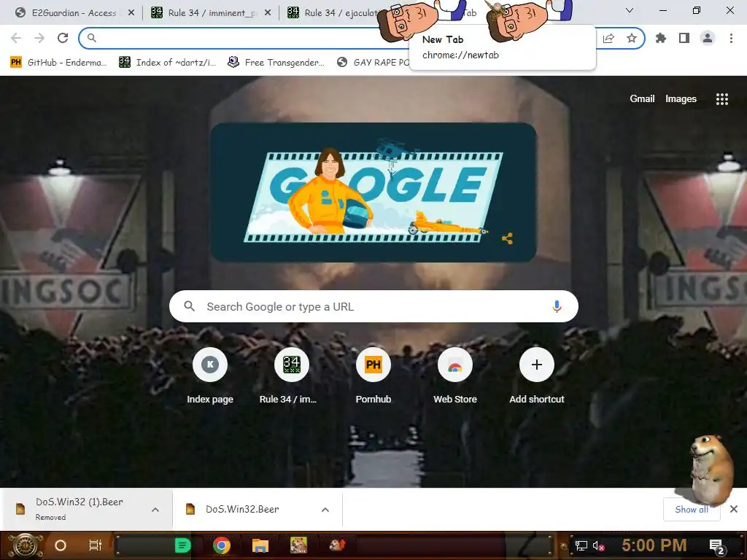Open the green chat app on taskbar

tap(182, 545)
